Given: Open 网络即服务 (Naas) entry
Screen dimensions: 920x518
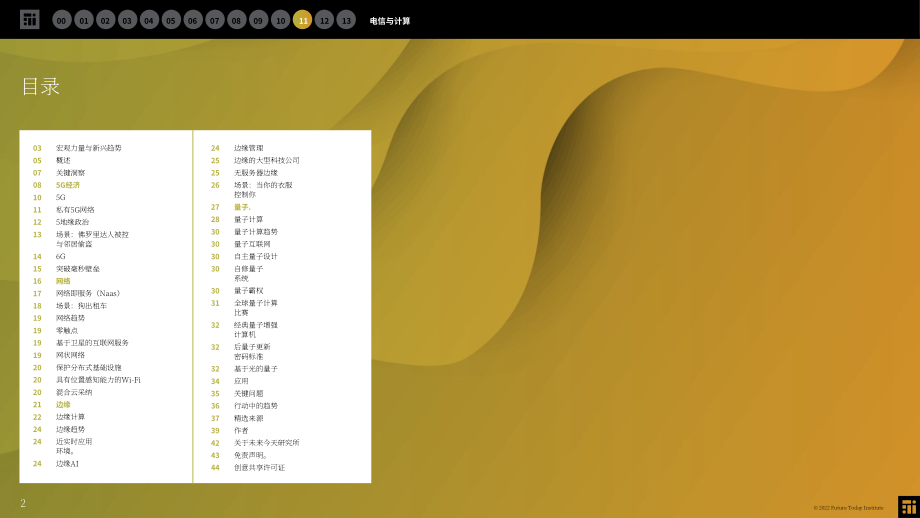Looking at the screenshot, I should 88,293.
